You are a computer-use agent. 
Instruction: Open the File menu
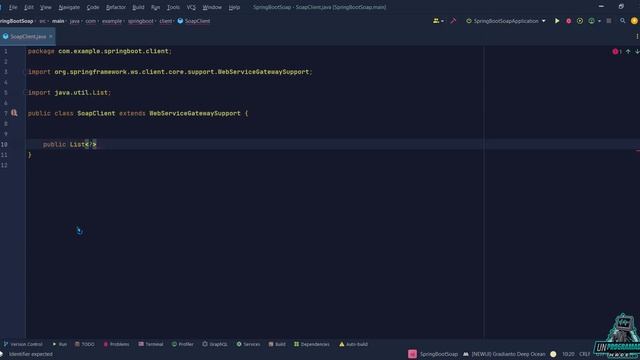[13, 7]
